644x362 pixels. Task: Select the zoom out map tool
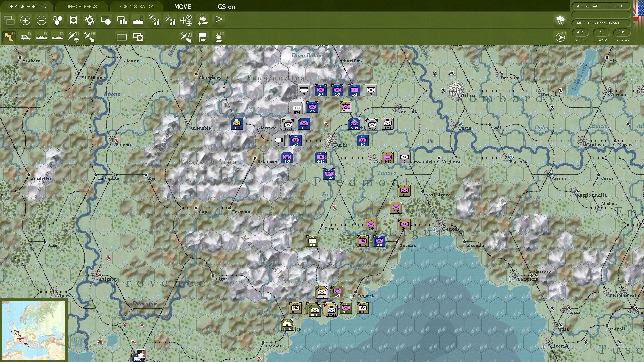pyautogui.click(x=41, y=20)
